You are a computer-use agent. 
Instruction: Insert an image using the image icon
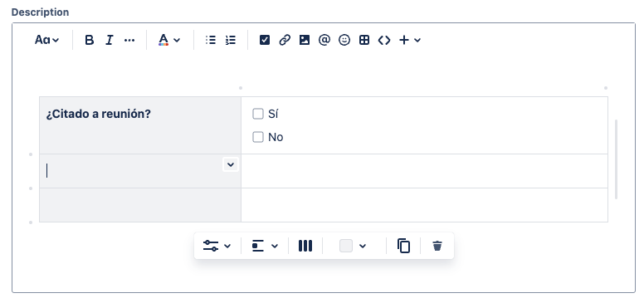[x=305, y=40]
